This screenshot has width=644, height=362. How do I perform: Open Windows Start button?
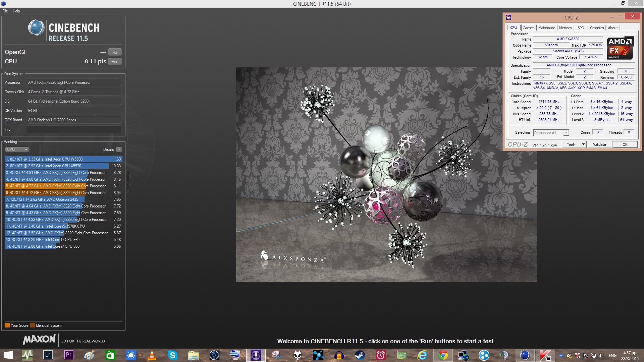tap(8, 355)
